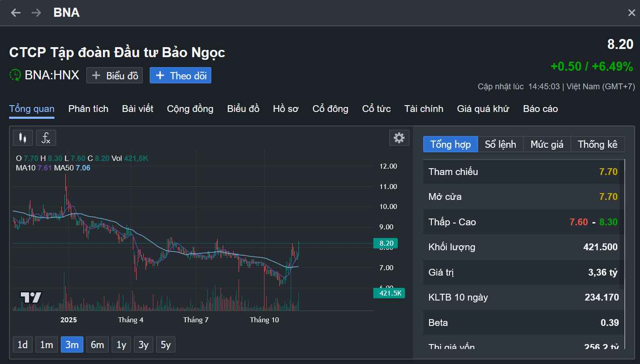Click the 421.5K volume label on chart axis

click(x=389, y=293)
